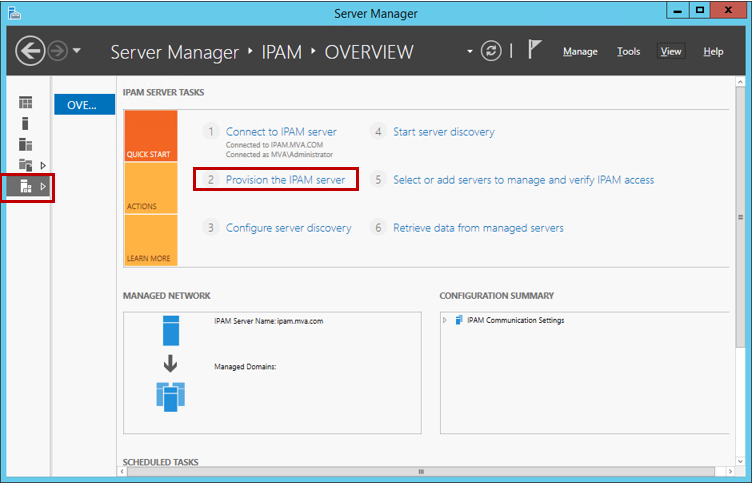Open the Manage menu

tap(580, 51)
